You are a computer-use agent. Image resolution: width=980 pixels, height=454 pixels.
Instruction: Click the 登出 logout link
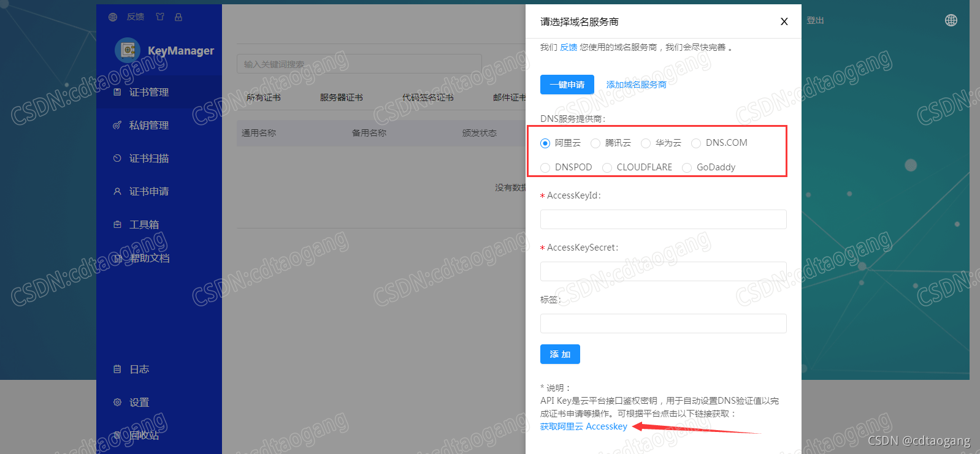pos(815,20)
